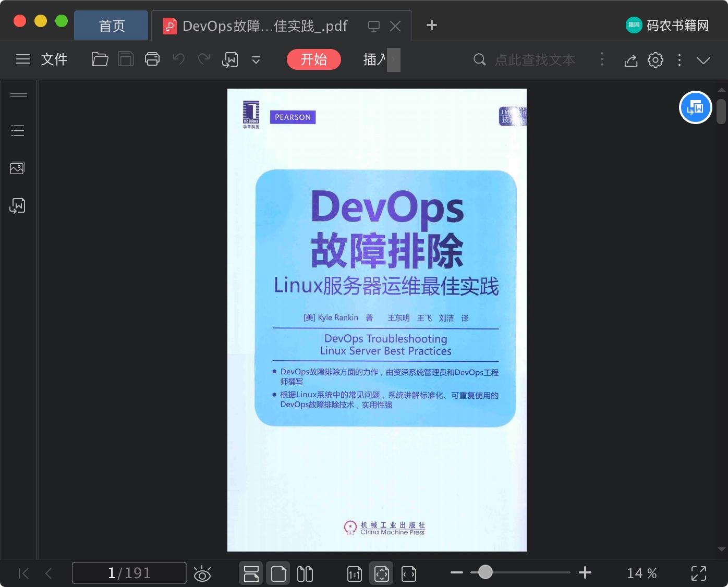728x587 pixels.
Task: Toggle the sidebar panel handle icon
Action: click(x=19, y=95)
